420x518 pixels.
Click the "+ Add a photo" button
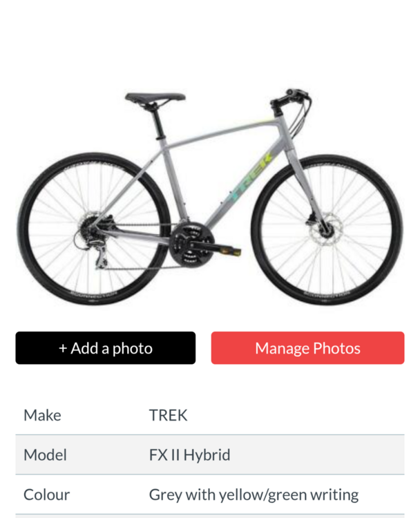tap(105, 348)
